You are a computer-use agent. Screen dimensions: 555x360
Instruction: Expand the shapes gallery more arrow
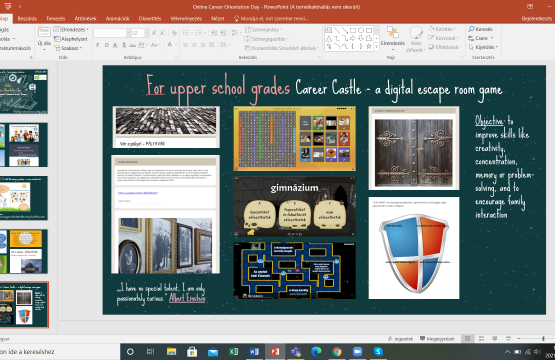[x=376, y=47]
